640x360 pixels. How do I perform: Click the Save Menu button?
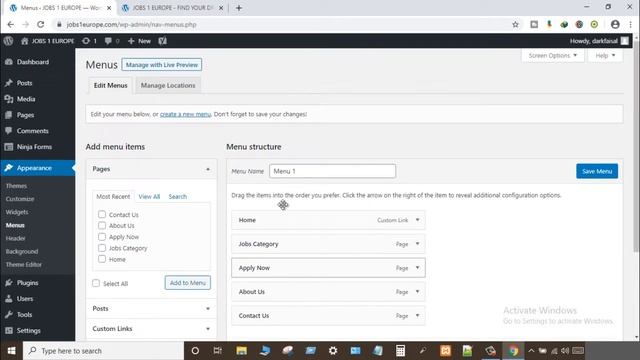coord(597,171)
